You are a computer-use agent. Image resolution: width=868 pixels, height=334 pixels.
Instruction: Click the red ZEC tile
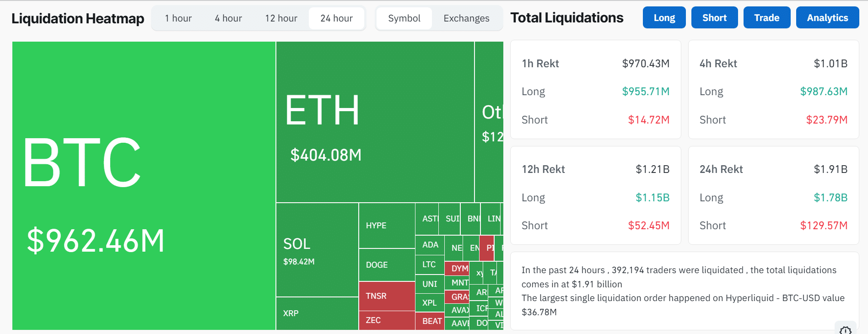coord(387,320)
